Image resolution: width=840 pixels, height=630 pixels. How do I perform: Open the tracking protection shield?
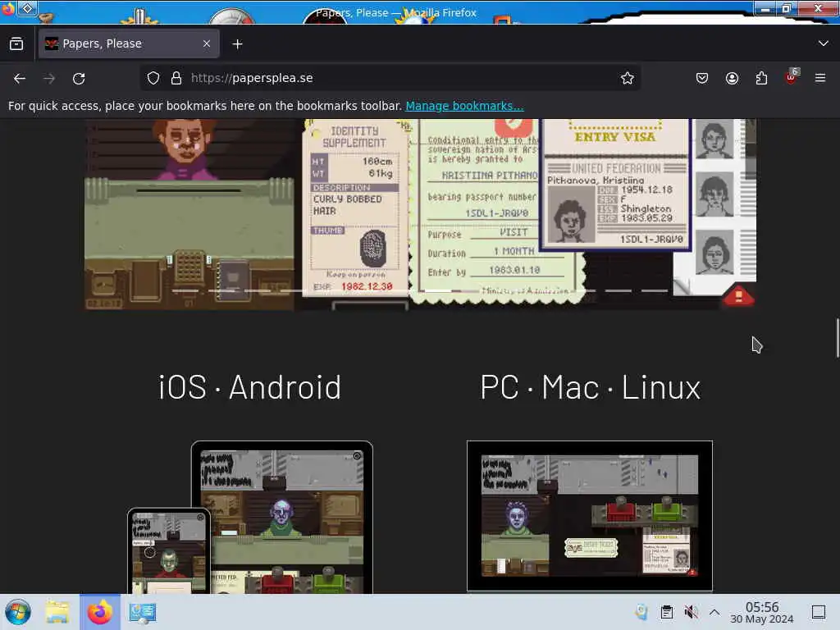click(153, 78)
